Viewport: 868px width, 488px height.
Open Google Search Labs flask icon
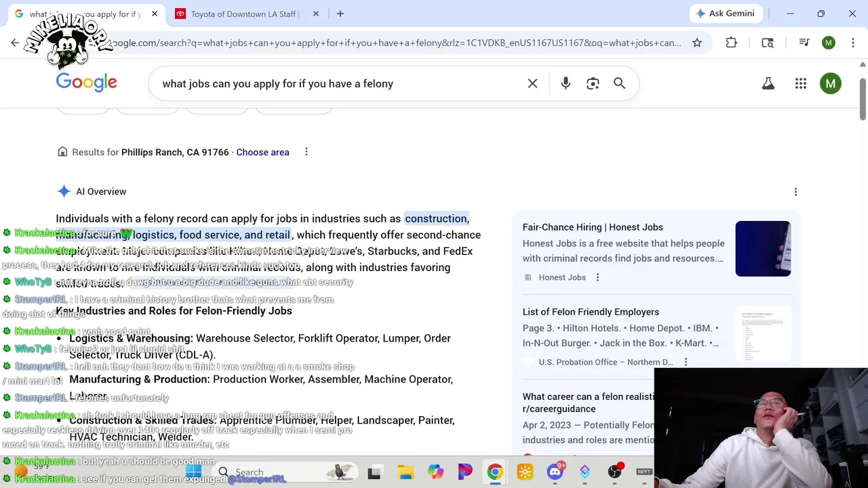[768, 83]
